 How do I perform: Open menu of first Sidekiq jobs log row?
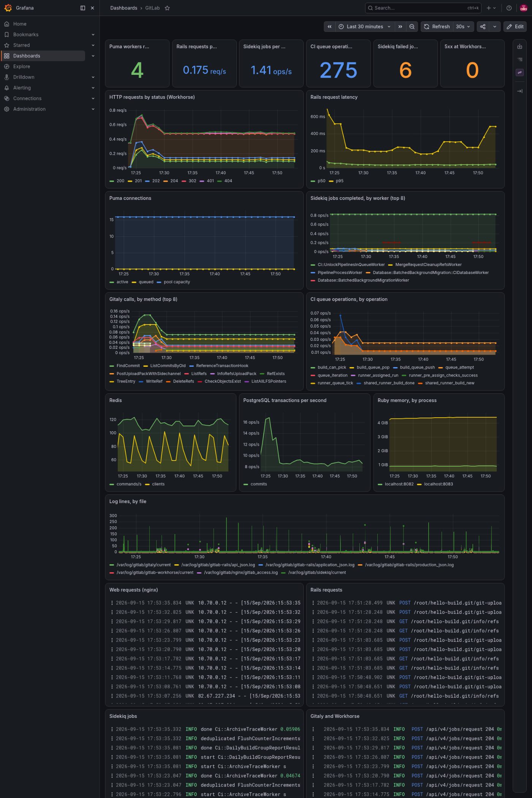coord(112,729)
